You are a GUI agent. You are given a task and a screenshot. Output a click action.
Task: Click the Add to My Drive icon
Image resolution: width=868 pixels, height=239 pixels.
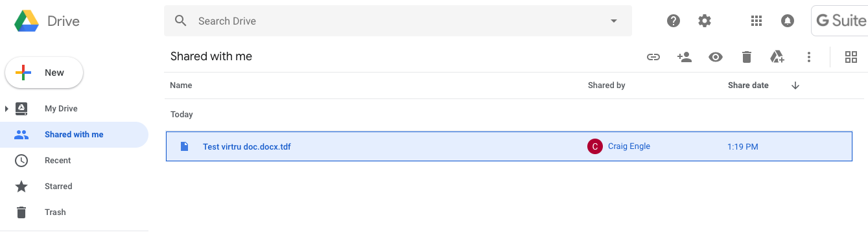point(777,57)
